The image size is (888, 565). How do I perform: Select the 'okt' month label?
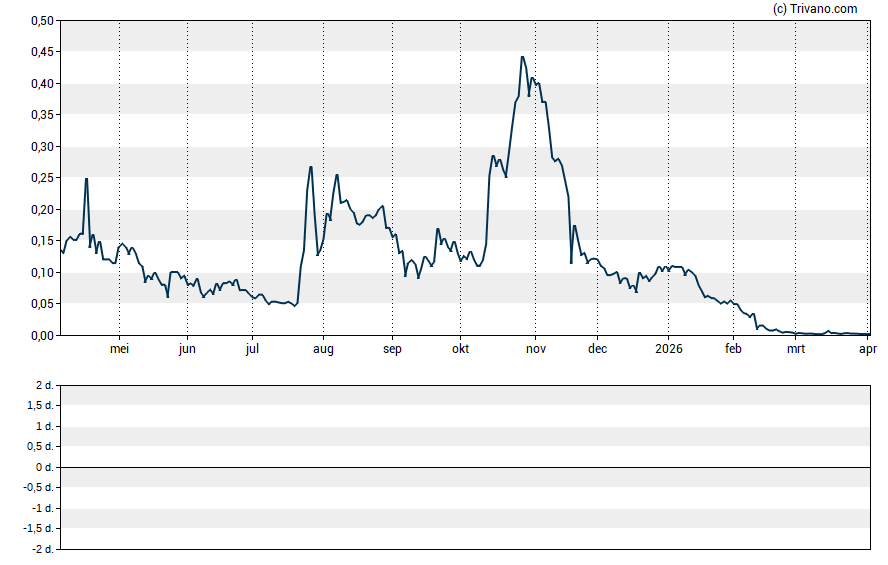(x=460, y=349)
